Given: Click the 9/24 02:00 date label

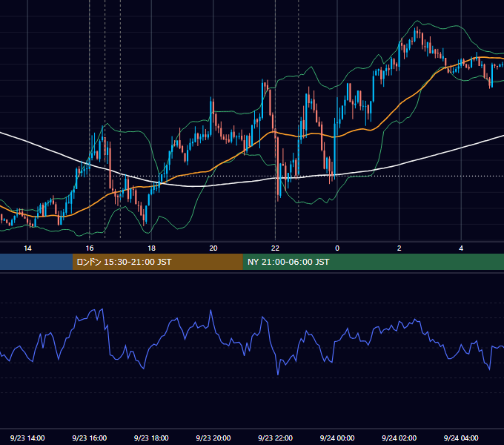Looking at the screenshot, I should point(399,438).
